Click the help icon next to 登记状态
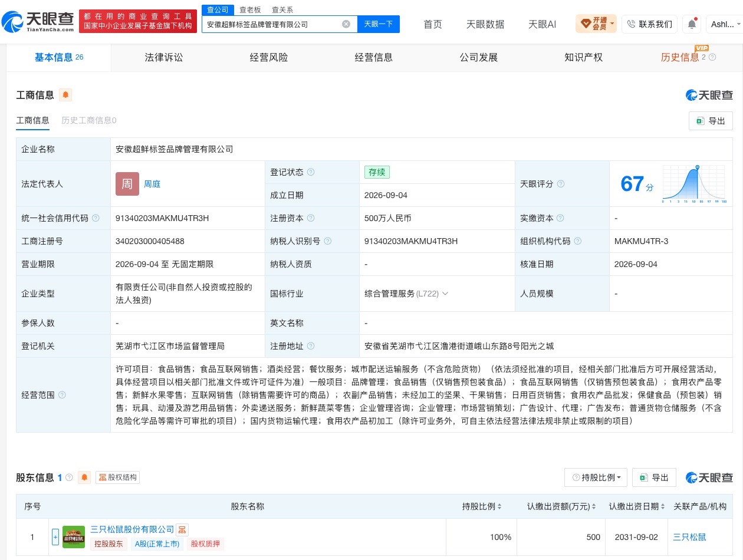Screen dimensions: 743x560 point(311,172)
